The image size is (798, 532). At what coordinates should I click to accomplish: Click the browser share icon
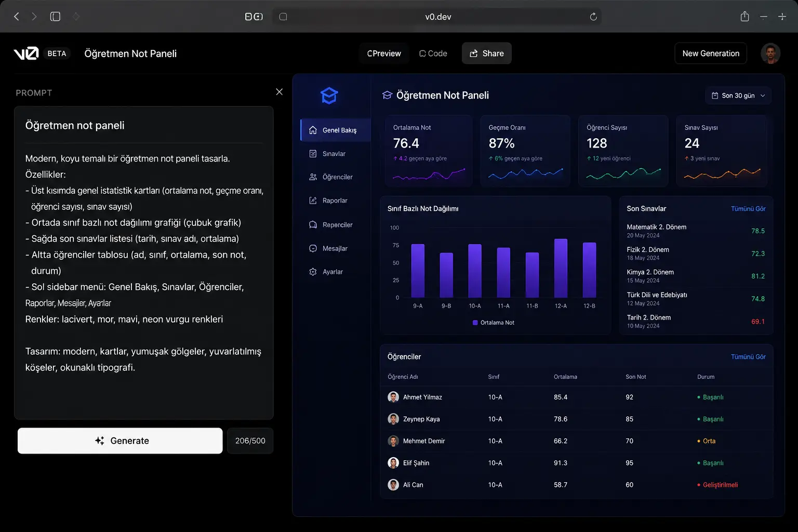point(744,17)
